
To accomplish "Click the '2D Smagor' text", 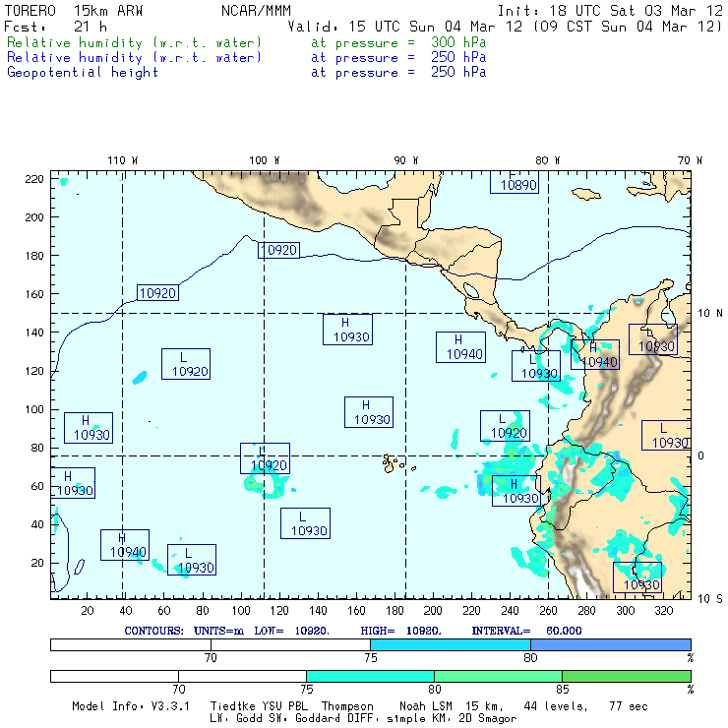I will pyautogui.click(x=488, y=718).
